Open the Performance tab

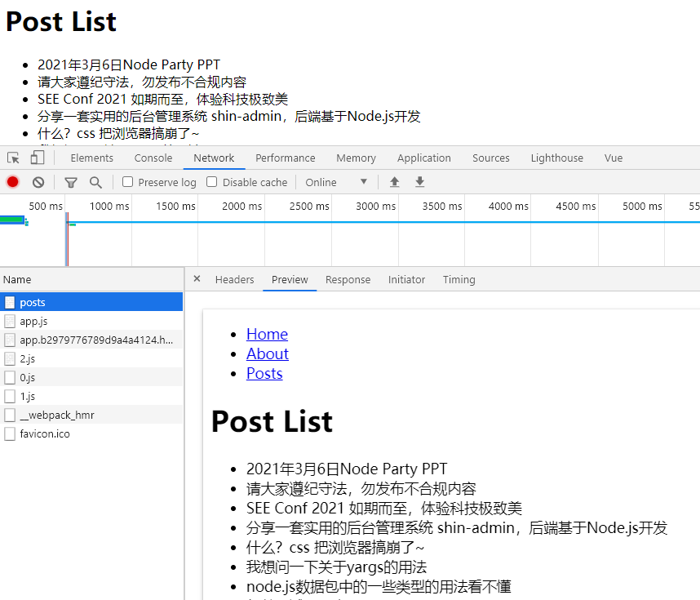click(286, 158)
